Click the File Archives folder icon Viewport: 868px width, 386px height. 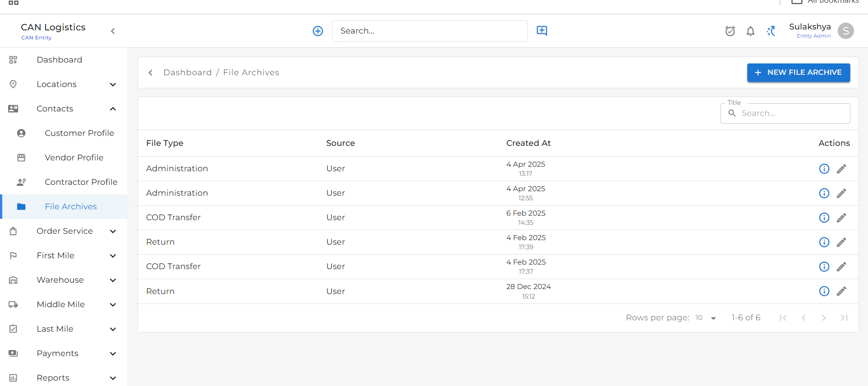21,207
